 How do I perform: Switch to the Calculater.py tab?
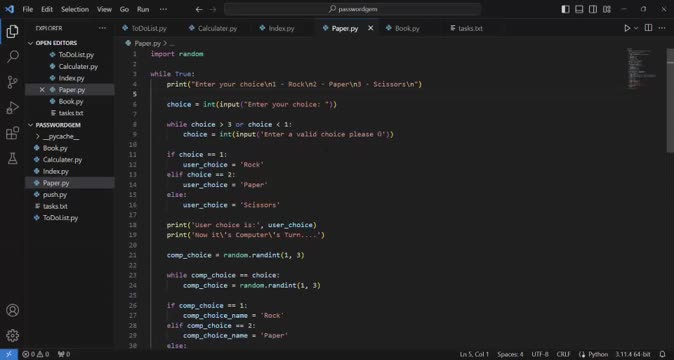(217, 28)
